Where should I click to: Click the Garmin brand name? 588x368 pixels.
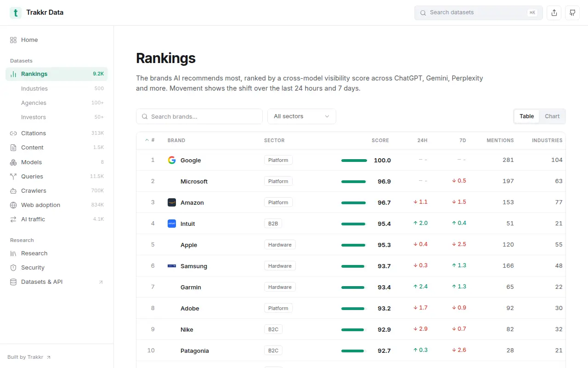(191, 287)
